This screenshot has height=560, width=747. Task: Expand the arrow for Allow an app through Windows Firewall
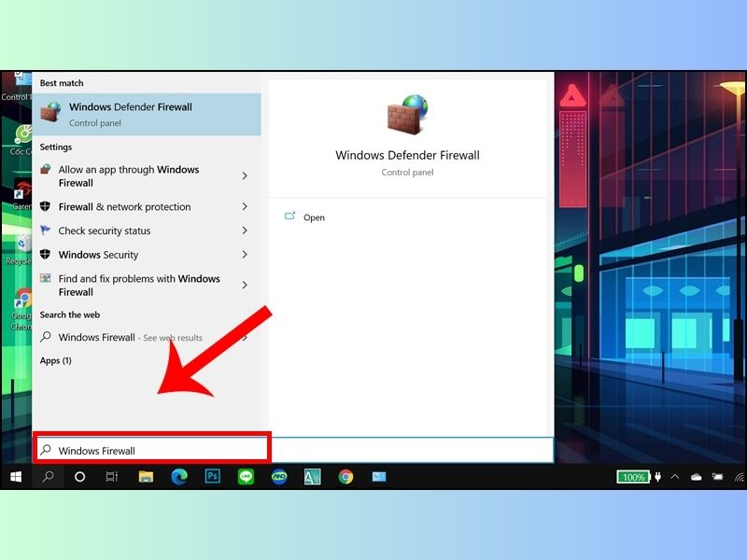(x=245, y=176)
